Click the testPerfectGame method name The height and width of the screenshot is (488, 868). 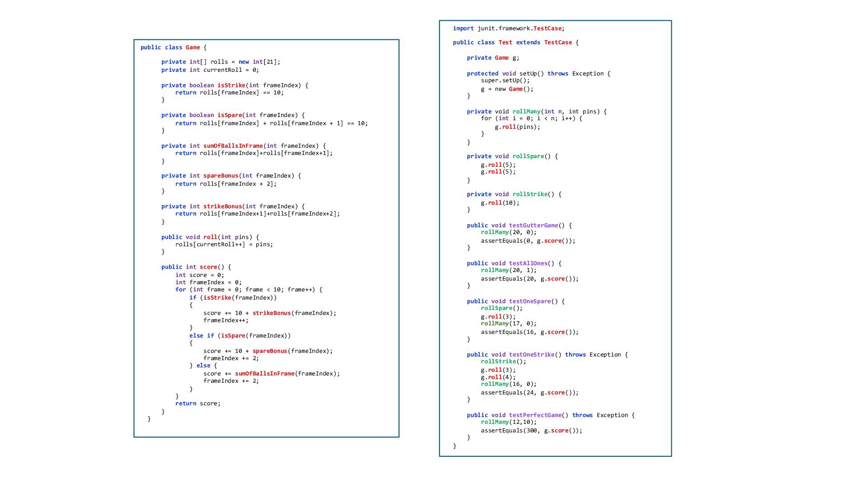pyautogui.click(x=535, y=415)
